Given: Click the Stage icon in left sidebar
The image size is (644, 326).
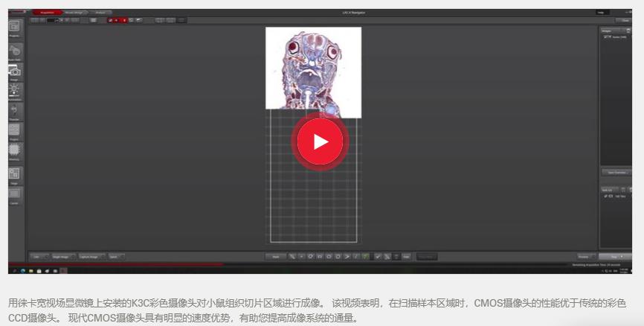Looking at the screenshot, I should point(14,173).
